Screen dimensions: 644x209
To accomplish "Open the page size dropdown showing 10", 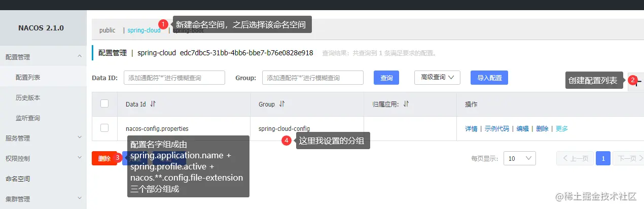I will (520, 158).
